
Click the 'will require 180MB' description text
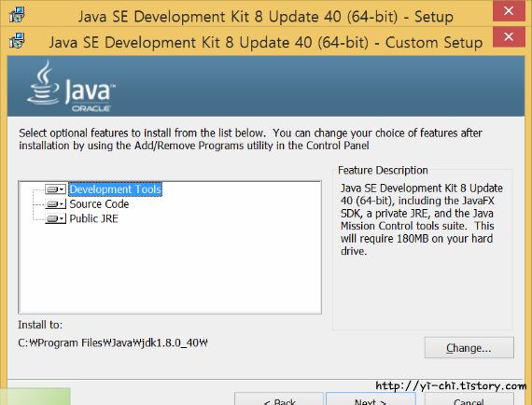click(x=384, y=239)
